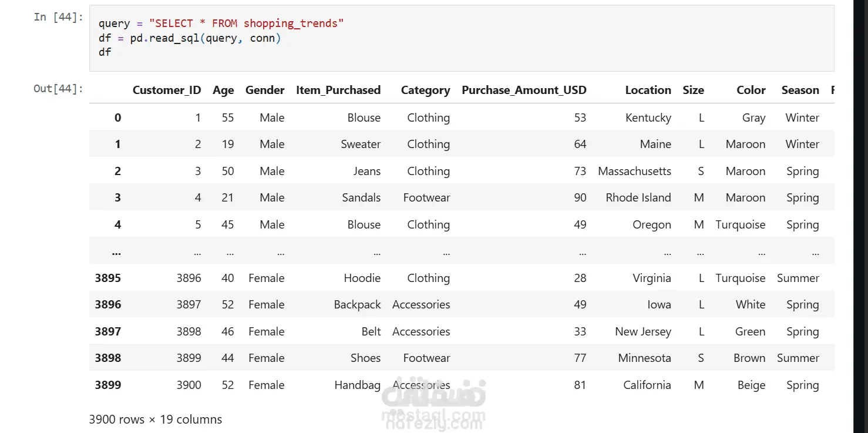
Task: Click the Gender column header
Action: pos(265,90)
